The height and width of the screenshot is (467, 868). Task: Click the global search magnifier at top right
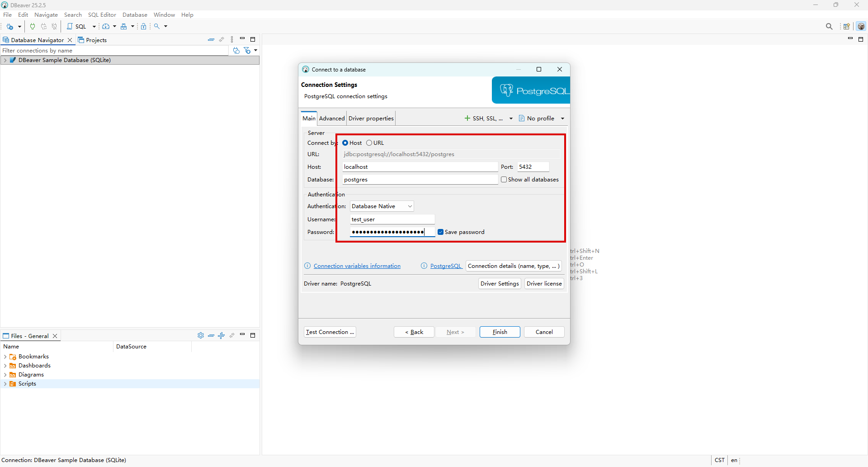(x=829, y=26)
